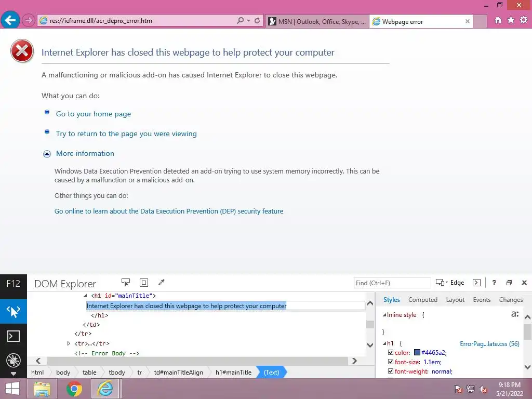
Task: Select the td#mainTitleAlign breadcrumb
Action: [x=178, y=372]
